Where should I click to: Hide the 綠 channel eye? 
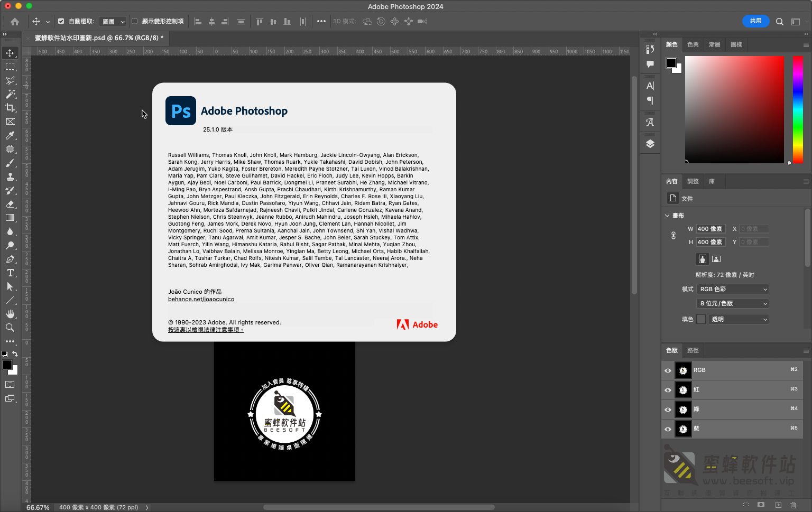668,409
